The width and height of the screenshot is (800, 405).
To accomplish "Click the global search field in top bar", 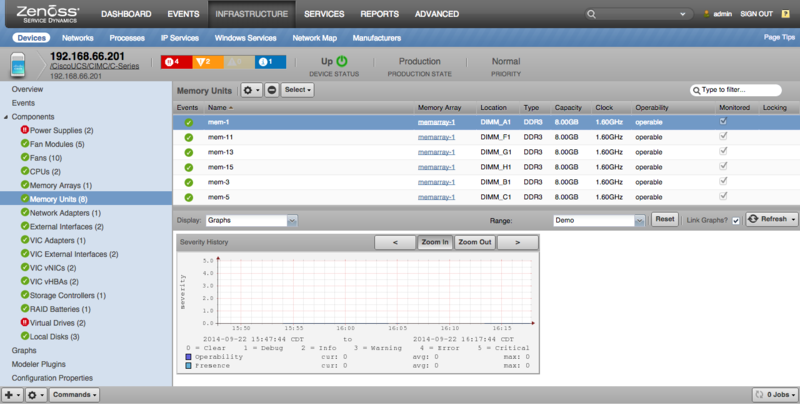I will 639,14.
